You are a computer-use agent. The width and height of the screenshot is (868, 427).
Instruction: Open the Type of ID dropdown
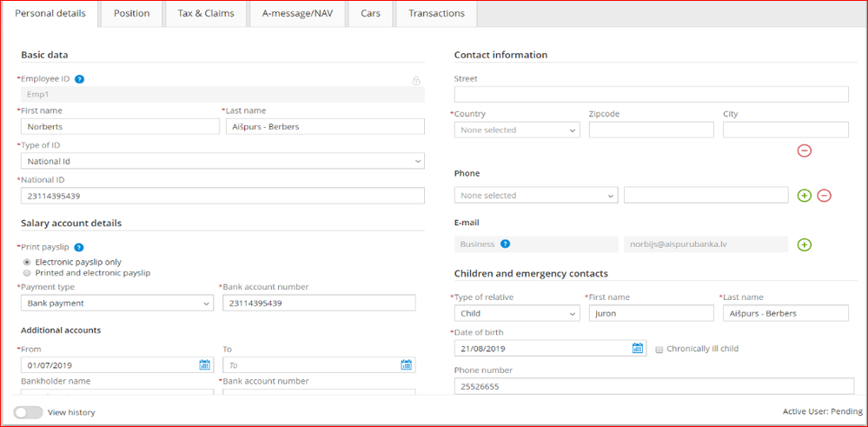tap(222, 161)
